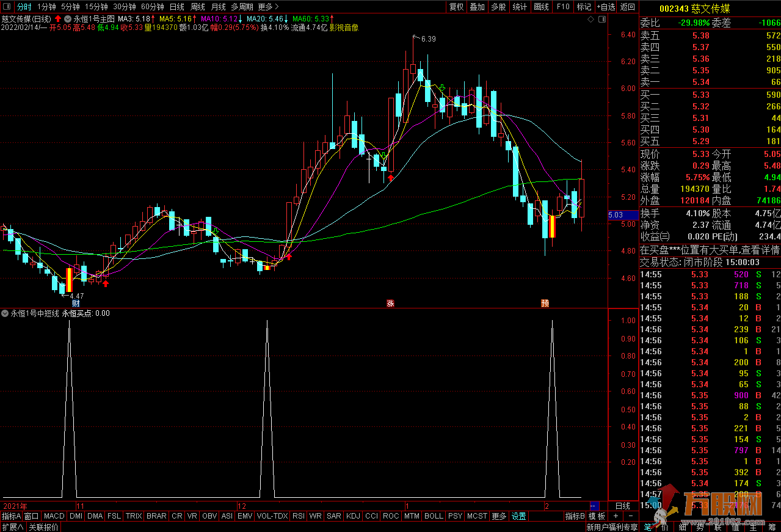Select the DMA indicator tab
This screenshot has width=781, height=532.
tap(95, 516)
